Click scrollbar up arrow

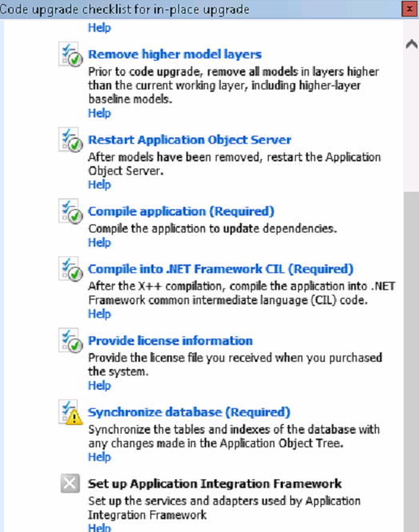tap(412, 44)
